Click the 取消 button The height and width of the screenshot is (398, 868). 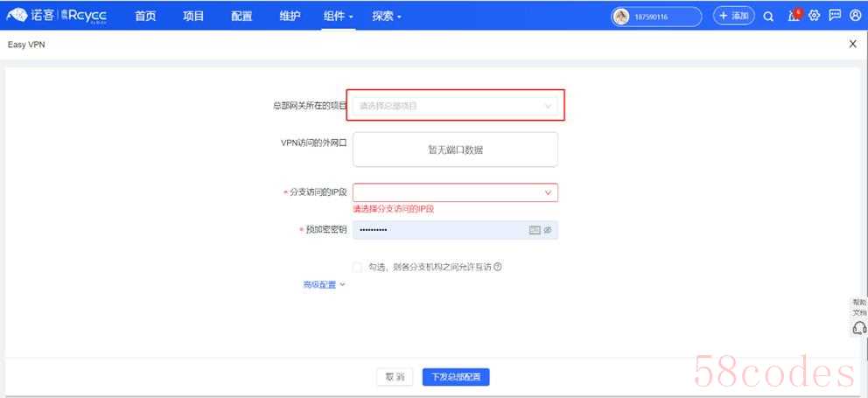point(395,377)
